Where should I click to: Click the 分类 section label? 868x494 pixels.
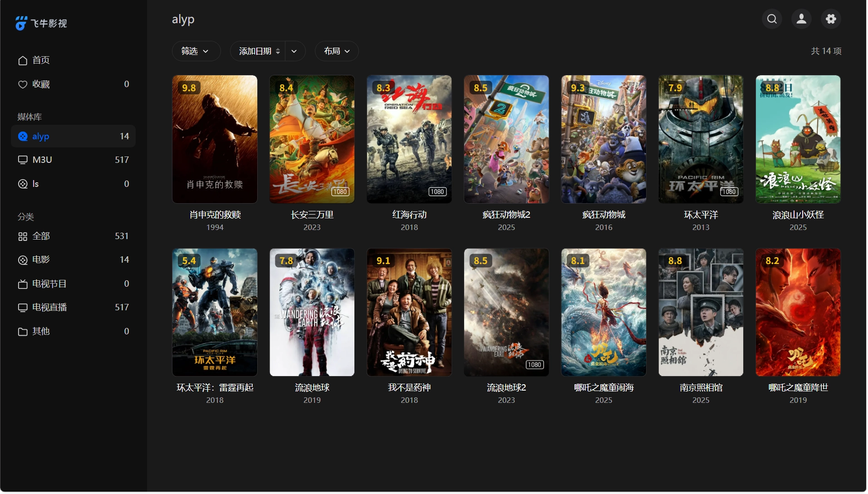(x=26, y=217)
